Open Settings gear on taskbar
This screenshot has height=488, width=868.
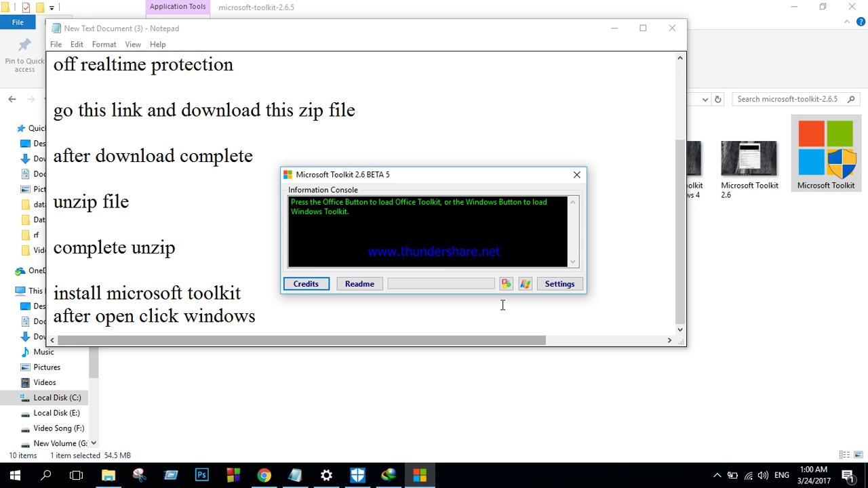[326, 475]
